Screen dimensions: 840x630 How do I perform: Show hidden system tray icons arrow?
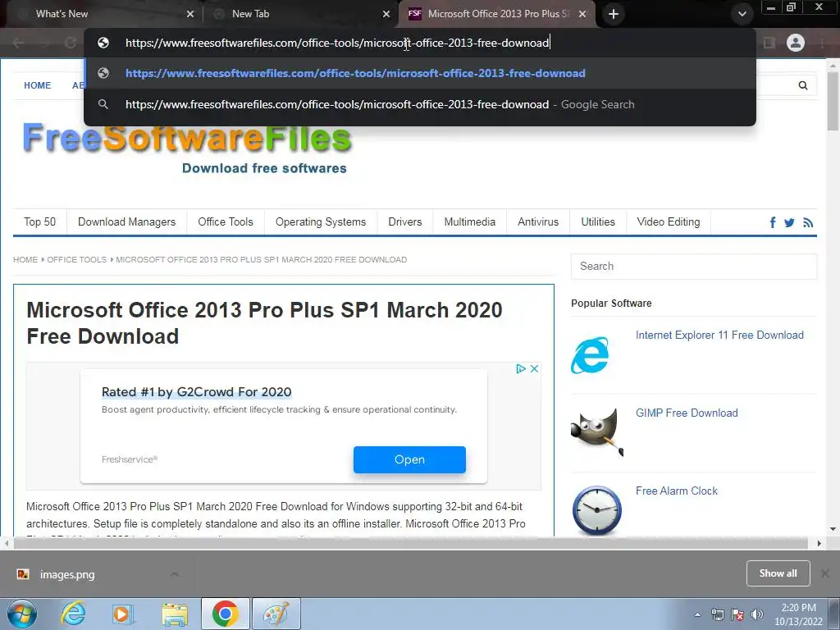pos(697,614)
